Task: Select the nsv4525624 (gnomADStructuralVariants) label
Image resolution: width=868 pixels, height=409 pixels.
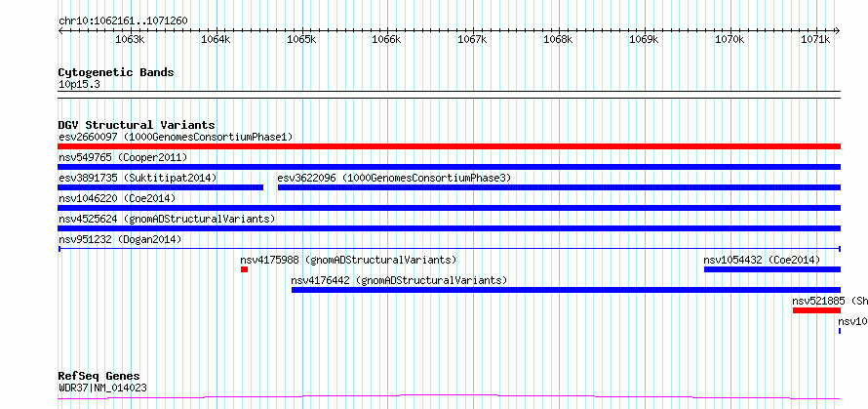Action: click(167, 219)
